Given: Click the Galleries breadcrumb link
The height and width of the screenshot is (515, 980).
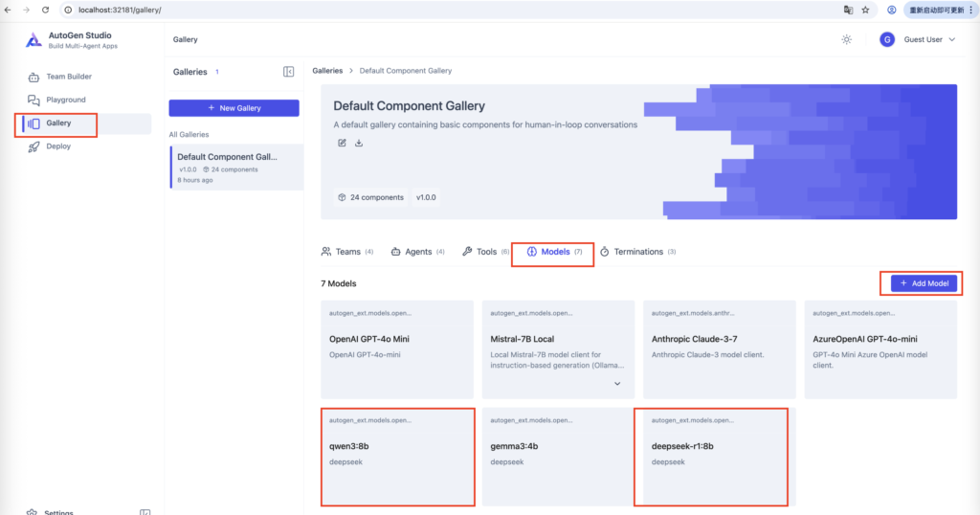Looking at the screenshot, I should [x=327, y=71].
